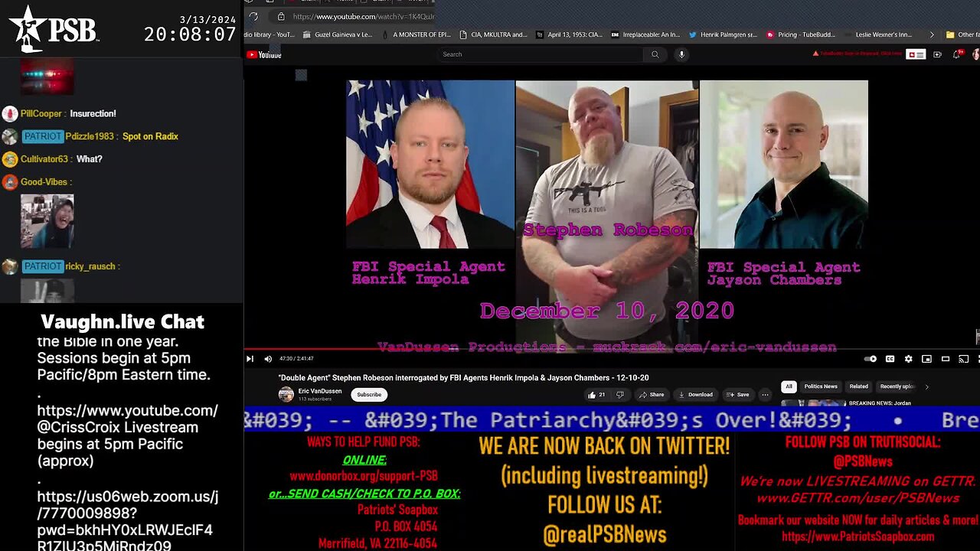Click PillCooper's chat username

click(x=41, y=113)
